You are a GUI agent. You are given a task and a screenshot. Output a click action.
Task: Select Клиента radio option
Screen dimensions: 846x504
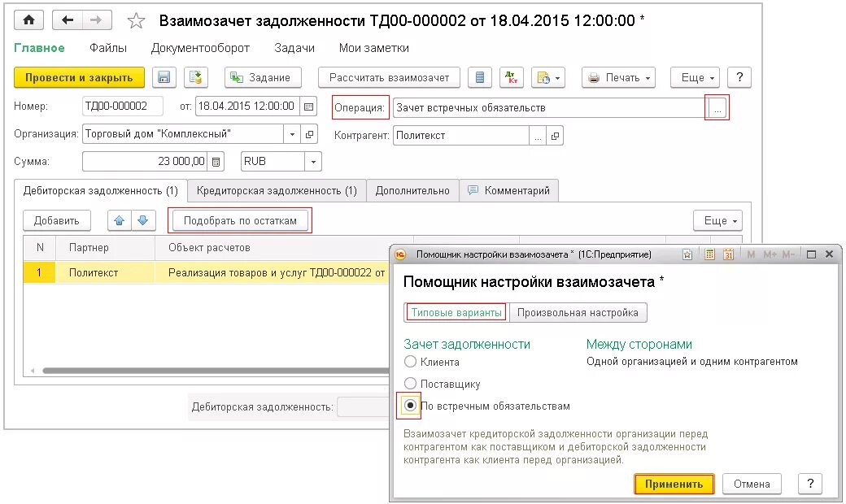[410, 361]
